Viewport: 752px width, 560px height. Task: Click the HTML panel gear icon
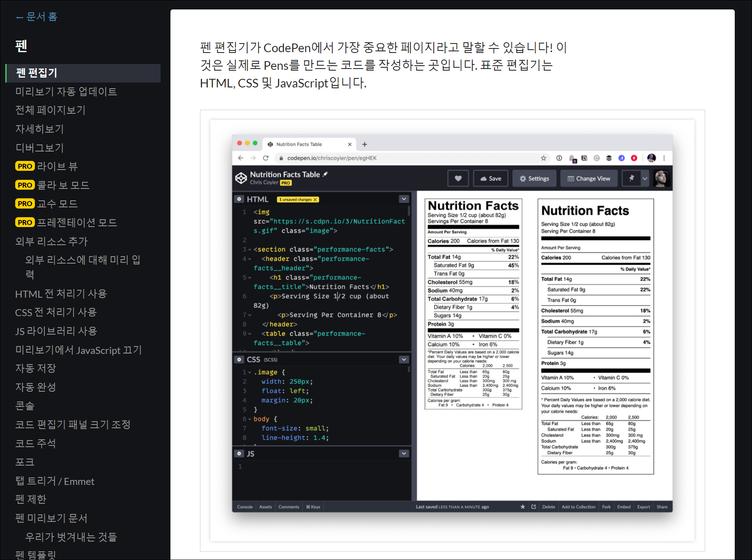point(239,199)
